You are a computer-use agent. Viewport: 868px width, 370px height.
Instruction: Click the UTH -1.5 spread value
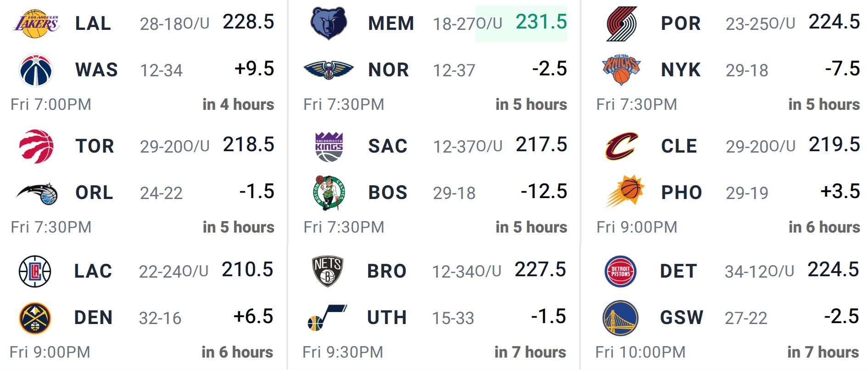click(548, 316)
